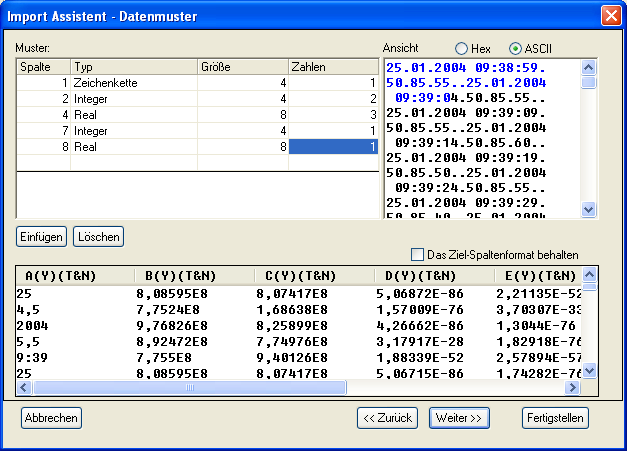Select the Zeichenkette type cell
Image resolution: width=627 pixels, height=451 pixels.
(134, 83)
